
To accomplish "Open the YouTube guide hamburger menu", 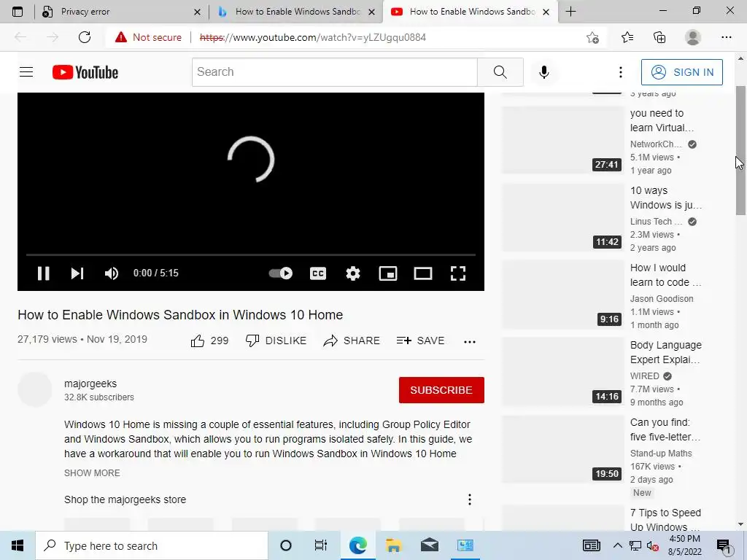I will point(26,72).
